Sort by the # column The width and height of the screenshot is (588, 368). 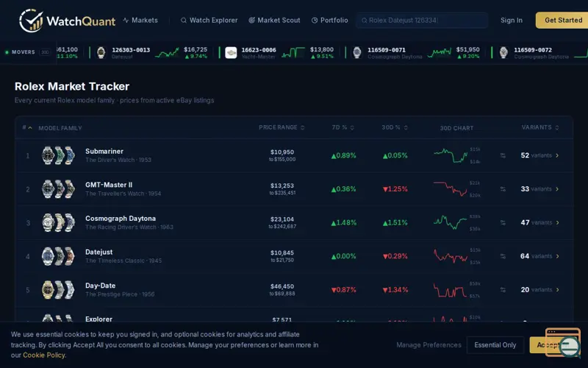(x=27, y=127)
